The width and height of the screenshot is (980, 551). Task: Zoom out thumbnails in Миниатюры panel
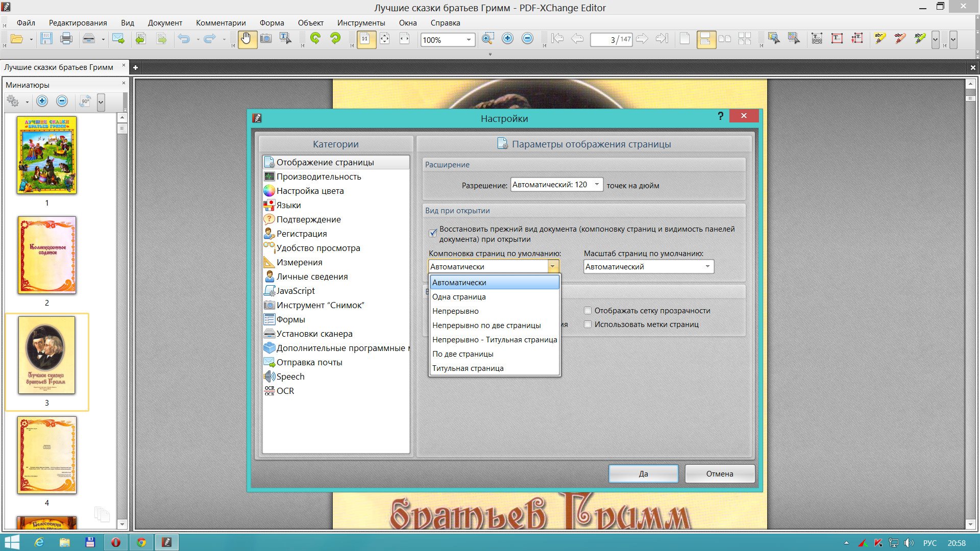(x=62, y=102)
